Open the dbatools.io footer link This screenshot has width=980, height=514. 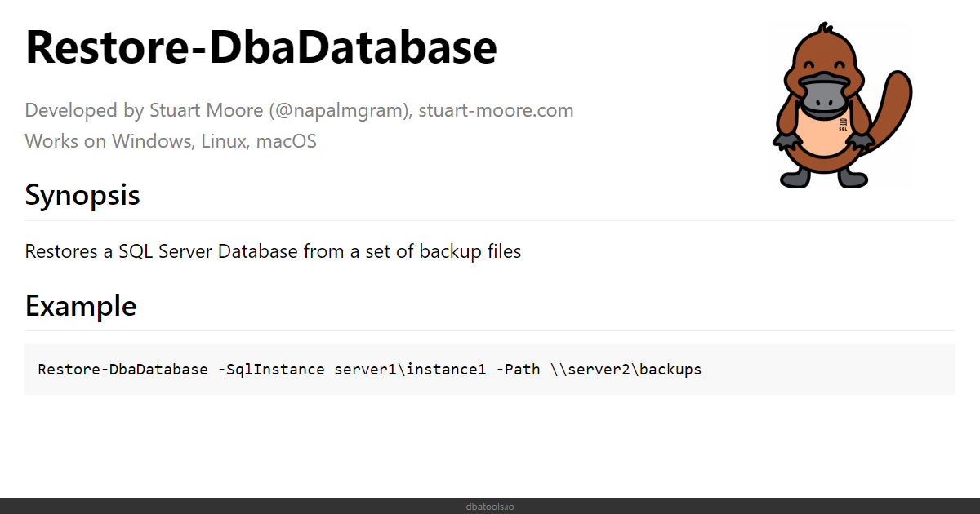pyautogui.click(x=490, y=507)
